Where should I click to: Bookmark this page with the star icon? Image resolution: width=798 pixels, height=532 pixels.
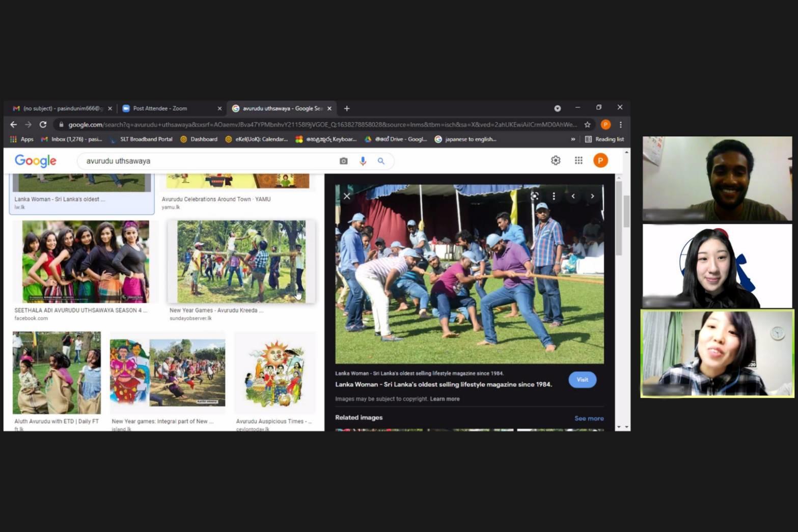[x=587, y=125]
